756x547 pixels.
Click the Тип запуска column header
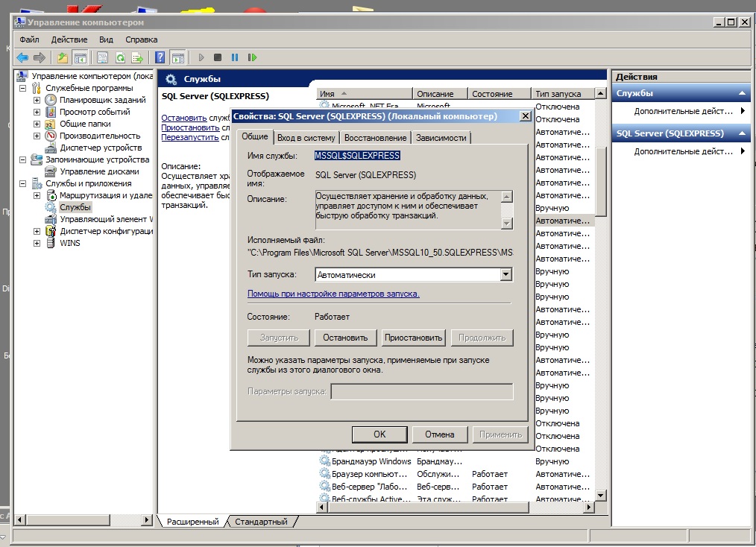point(563,94)
